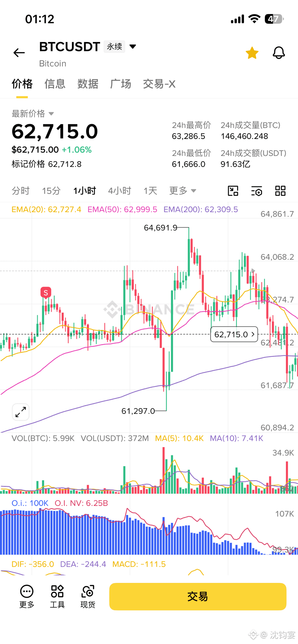The height and width of the screenshot is (644, 298).
Task: Expand the 最新价格 price type dropdown
Action: (33, 114)
